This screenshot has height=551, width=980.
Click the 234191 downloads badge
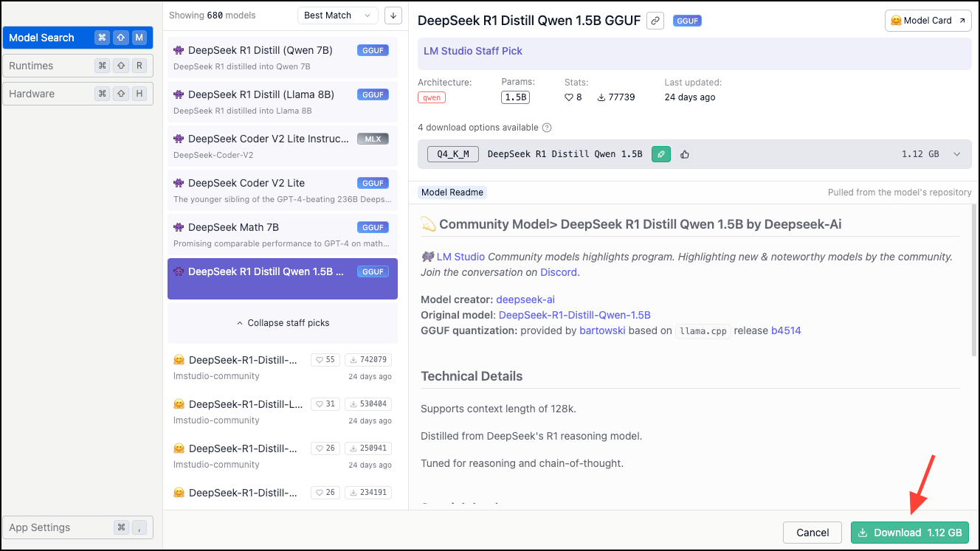pyautogui.click(x=368, y=493)
